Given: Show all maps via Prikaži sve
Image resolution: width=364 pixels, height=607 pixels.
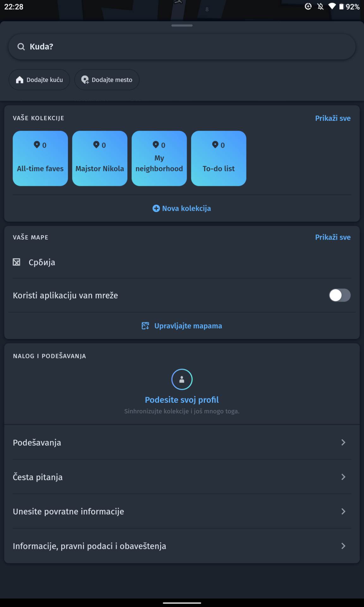Looking at the screenshot, I should click(x=333, y=237).
